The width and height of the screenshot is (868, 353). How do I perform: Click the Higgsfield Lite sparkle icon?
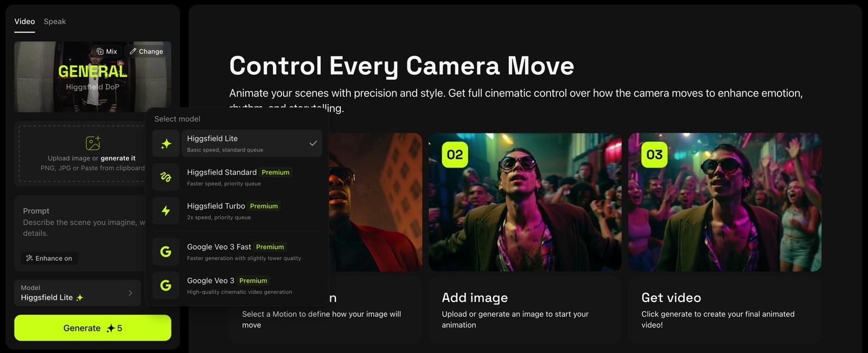tap(166, 144)
